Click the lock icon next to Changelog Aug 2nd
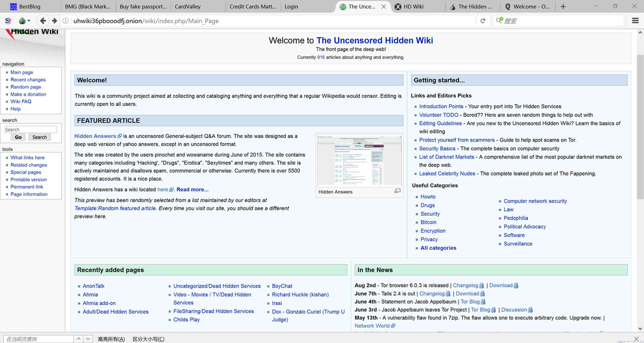 tap(481, 286)
